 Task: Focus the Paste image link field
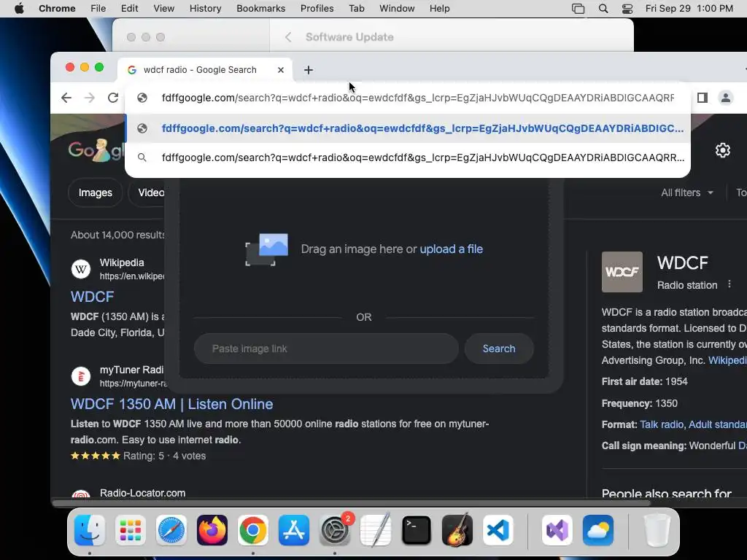(x=326, y=349)
